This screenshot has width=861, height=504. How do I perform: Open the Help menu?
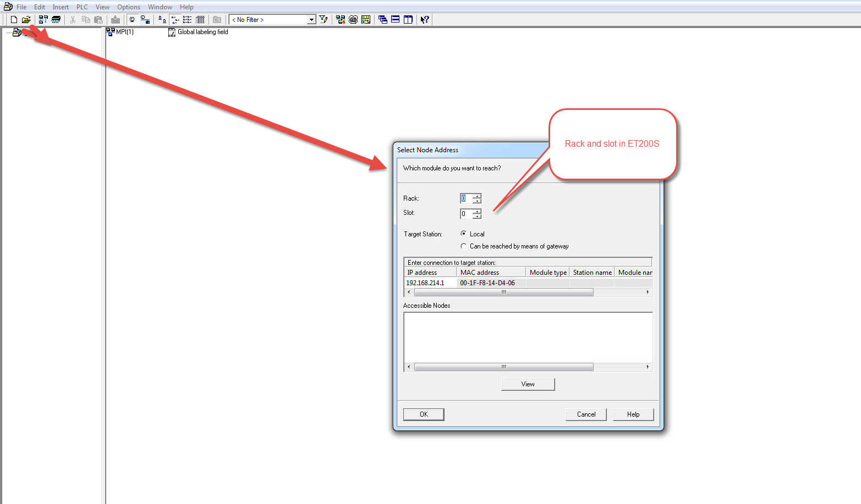pos(187,7)
